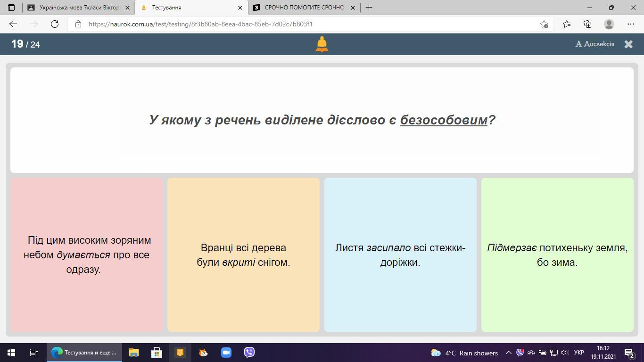Choose the blue answer with Листя засипало
Image resolution: width=644 pixels, height=362 pixels.
click(x=400, y=255)
